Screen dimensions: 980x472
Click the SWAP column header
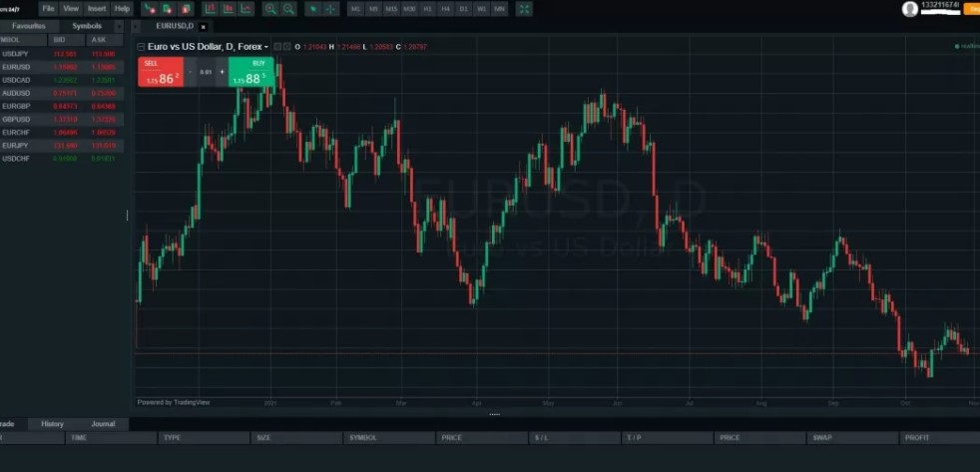[852, 438]
